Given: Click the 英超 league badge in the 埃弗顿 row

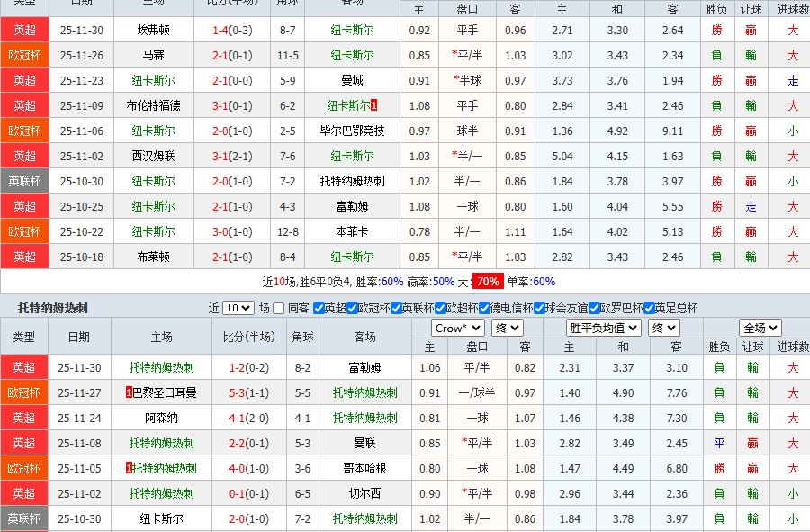Looking at the screenshot, I should [x=24, y=29].
